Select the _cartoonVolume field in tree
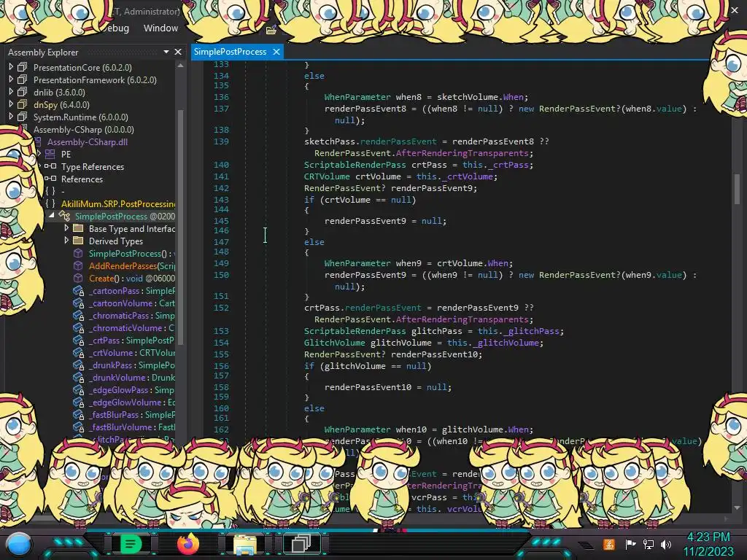 pyautogui.click(x=131, y=303)
